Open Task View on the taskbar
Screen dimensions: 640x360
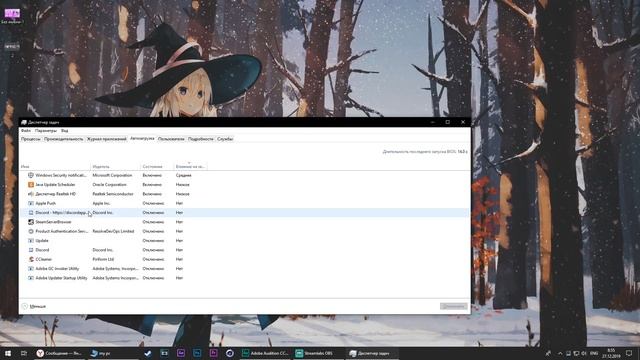click(x=24, y=353)
